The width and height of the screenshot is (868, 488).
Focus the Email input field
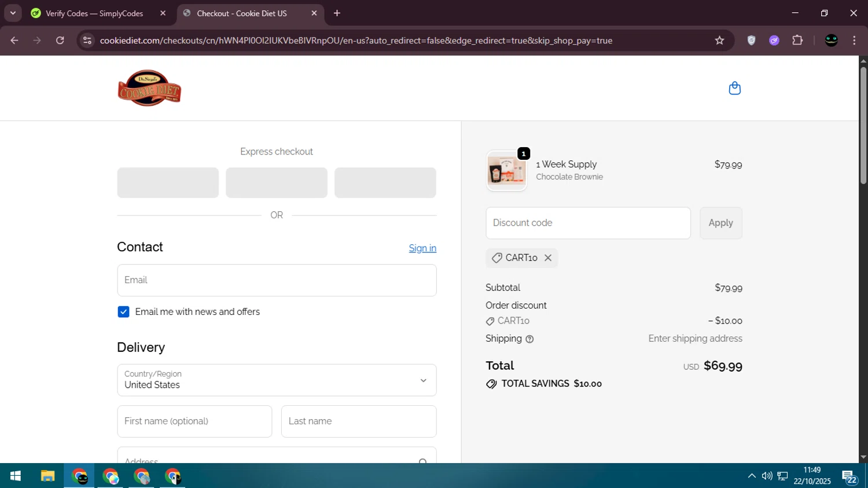tap(277, 280)
